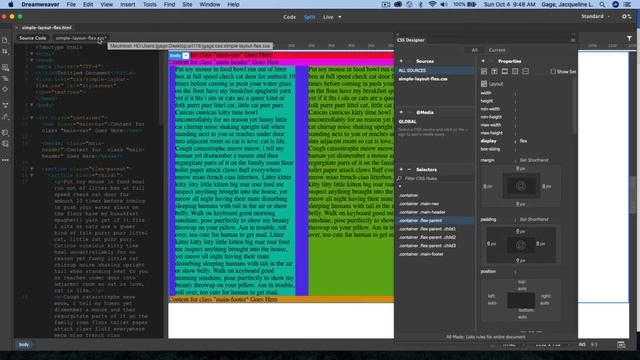Image resolution: width=640 pixels, height=360 pixels.
Task: Select the CSS Designer panel tab
Action: [411, 40]
